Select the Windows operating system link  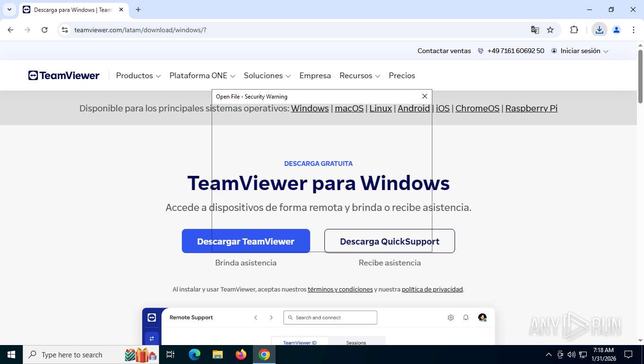pyautogui.click(x=310, y=108)
